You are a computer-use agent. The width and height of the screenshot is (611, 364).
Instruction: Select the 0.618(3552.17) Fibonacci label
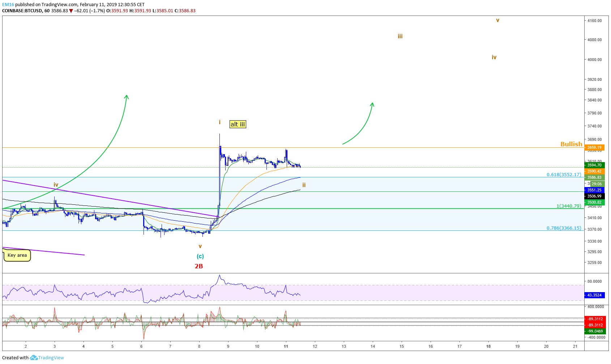click(564, 174)
